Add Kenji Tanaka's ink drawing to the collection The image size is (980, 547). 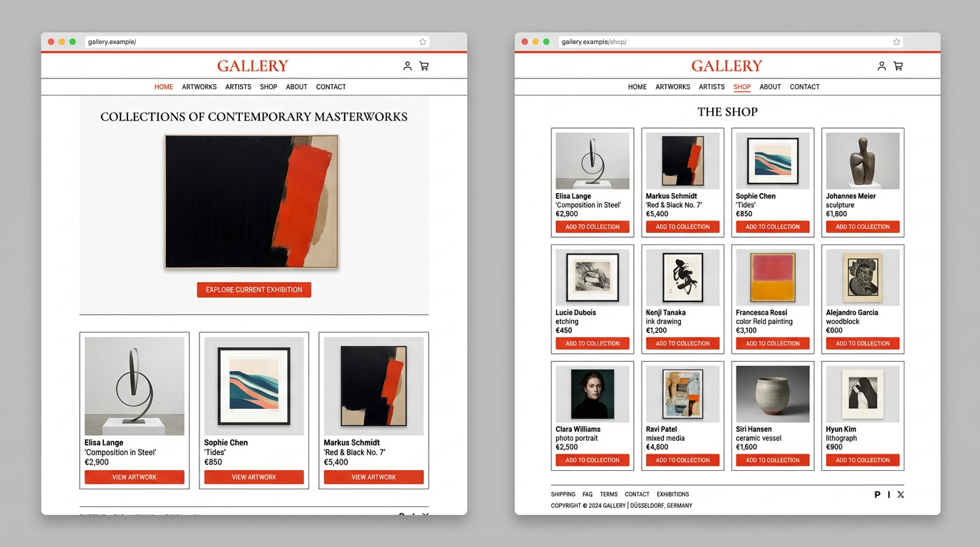point(683,343)
